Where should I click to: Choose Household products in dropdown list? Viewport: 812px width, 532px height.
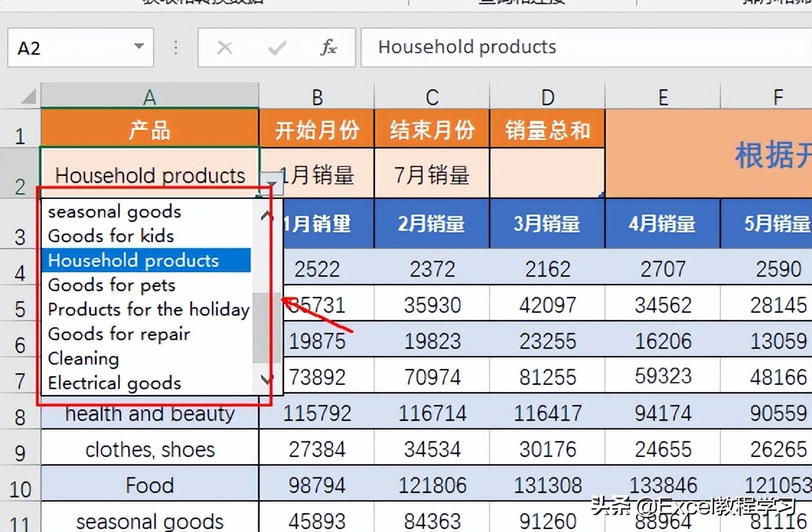(147, 260)
